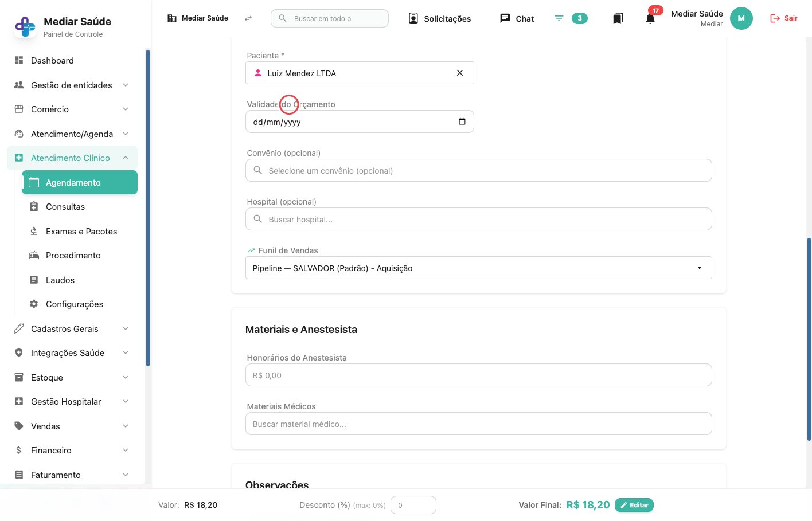
Task: Open the Chat panel
Action: click(x=517, y=18)
